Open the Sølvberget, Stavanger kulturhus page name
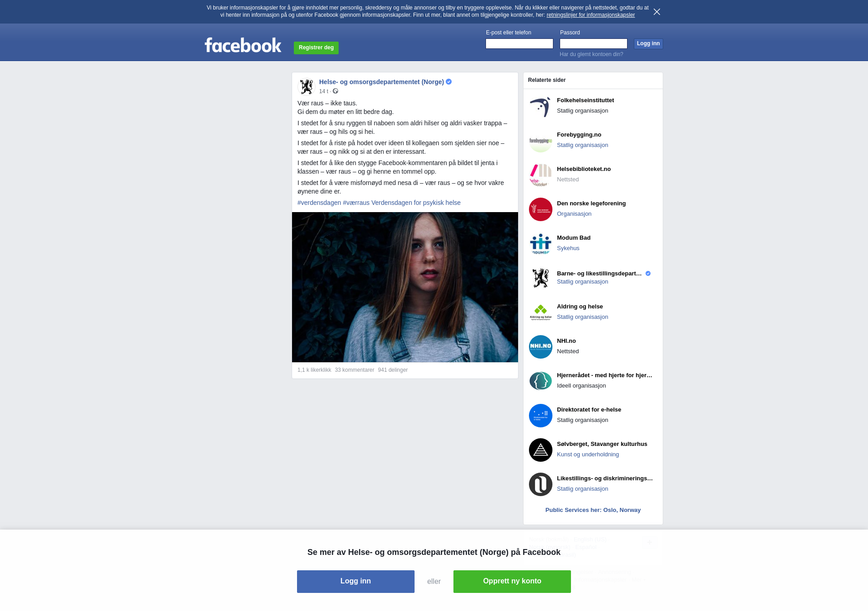This screenshot has width=868, height=611. (x=602, y=444)
